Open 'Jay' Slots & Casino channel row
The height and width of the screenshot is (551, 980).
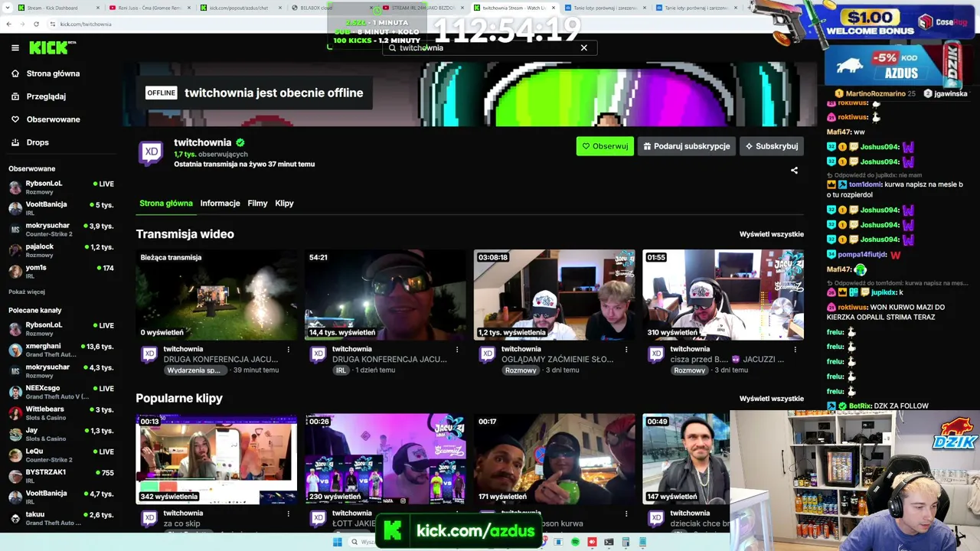(x=61, y=434)
